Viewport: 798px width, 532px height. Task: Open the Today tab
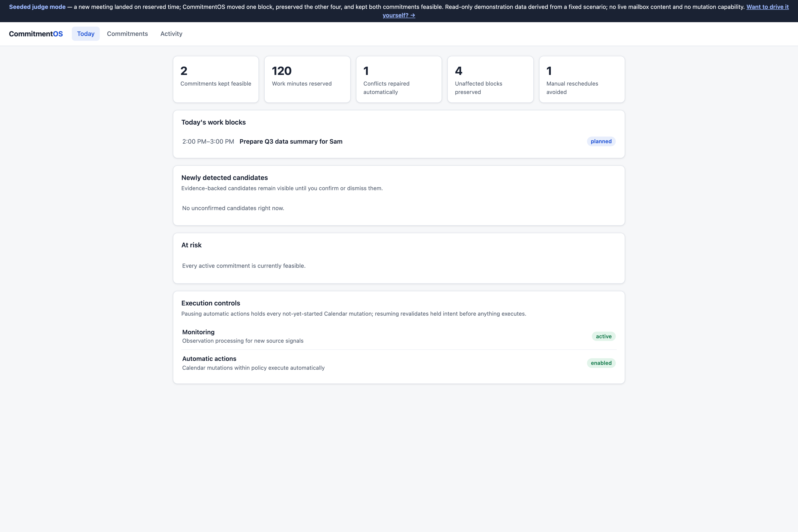pyautogui.click(x=86, y=34)
